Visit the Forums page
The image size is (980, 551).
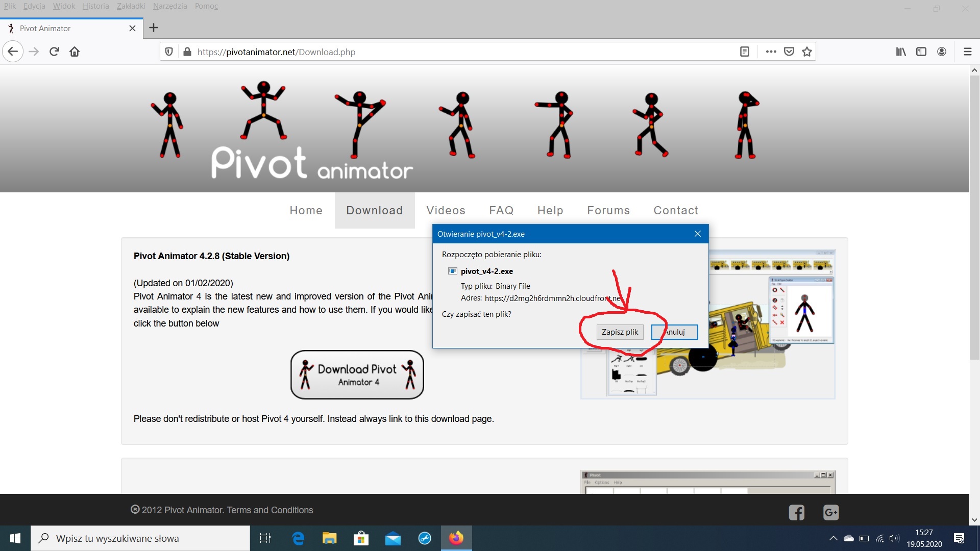click(x=608, y=210)
